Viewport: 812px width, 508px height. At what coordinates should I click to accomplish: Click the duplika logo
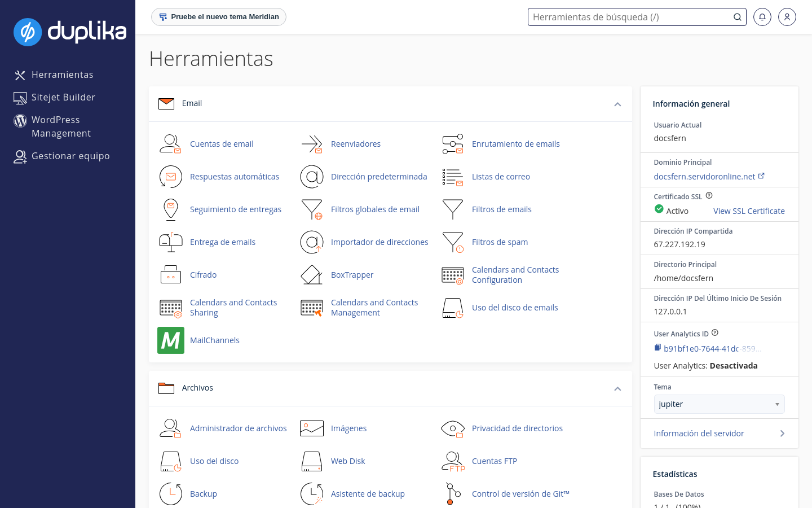pyautogui.click(x=70, y=32)
